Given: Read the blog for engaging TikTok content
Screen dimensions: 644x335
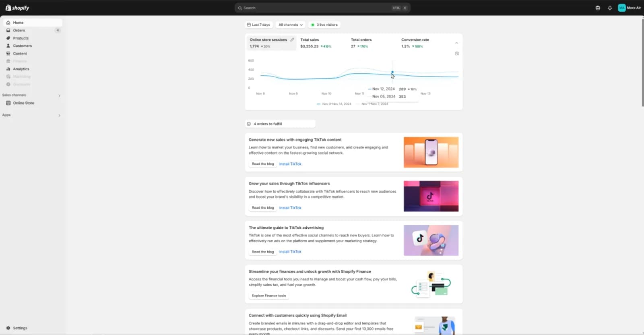Looking at the screenshot, I should (x=263, y=164).
